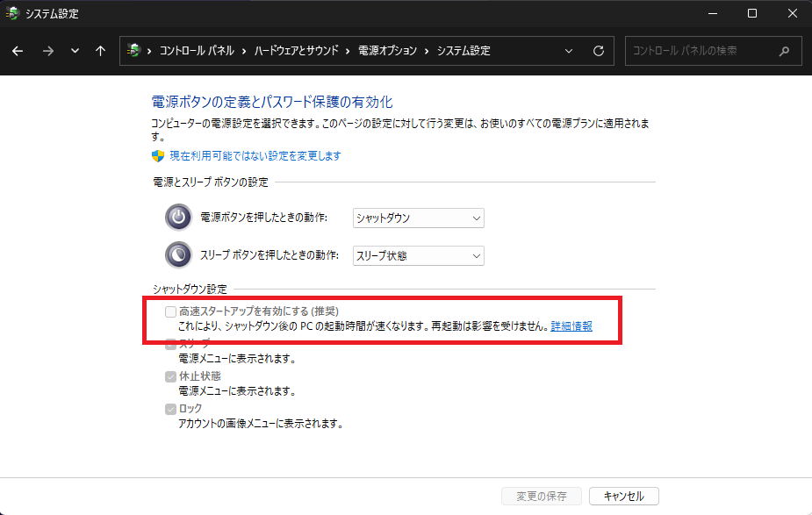Click the sleep button moon icon

[178, 255]
